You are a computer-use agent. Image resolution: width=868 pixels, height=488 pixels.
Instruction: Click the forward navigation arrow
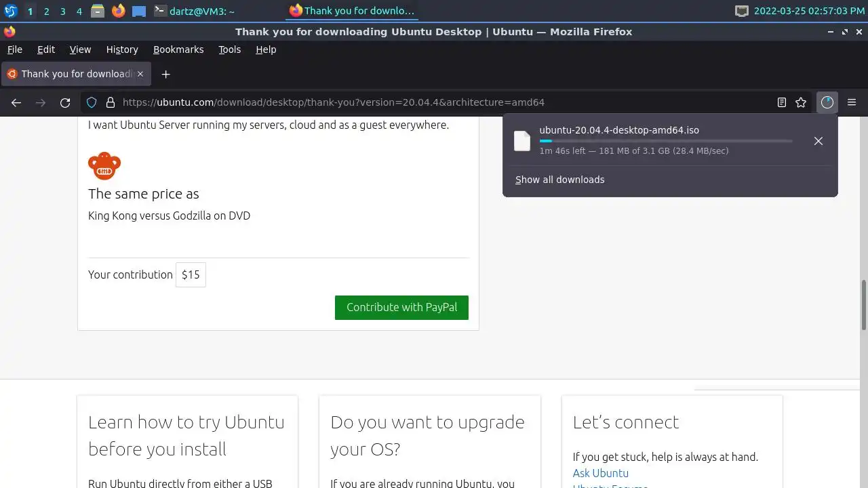coord(41,102)
